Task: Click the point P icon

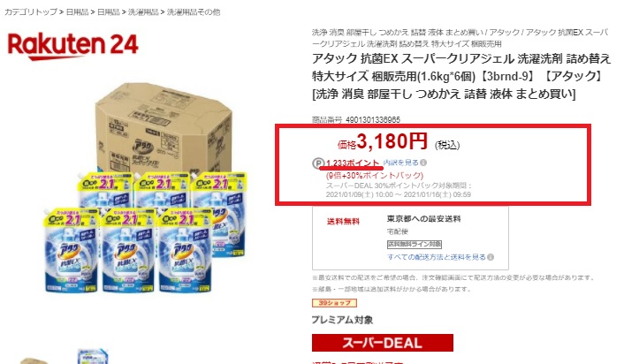Action: 318,163
